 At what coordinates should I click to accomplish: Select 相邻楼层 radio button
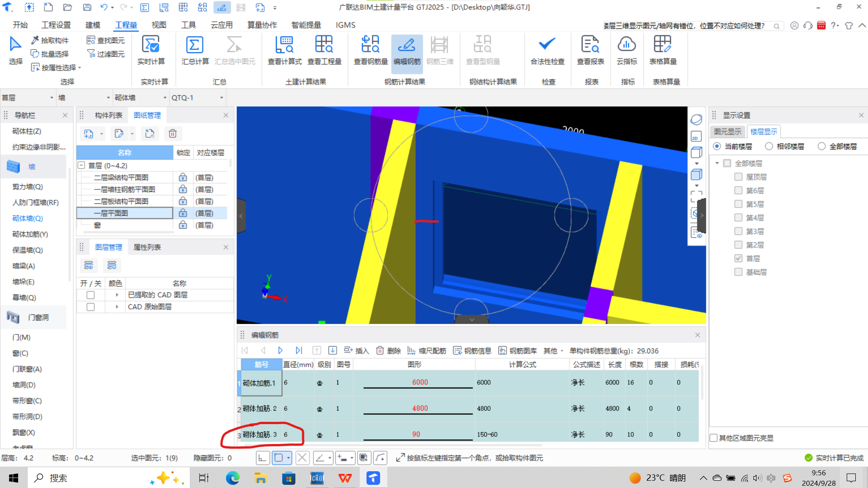(x=769, y=146)
